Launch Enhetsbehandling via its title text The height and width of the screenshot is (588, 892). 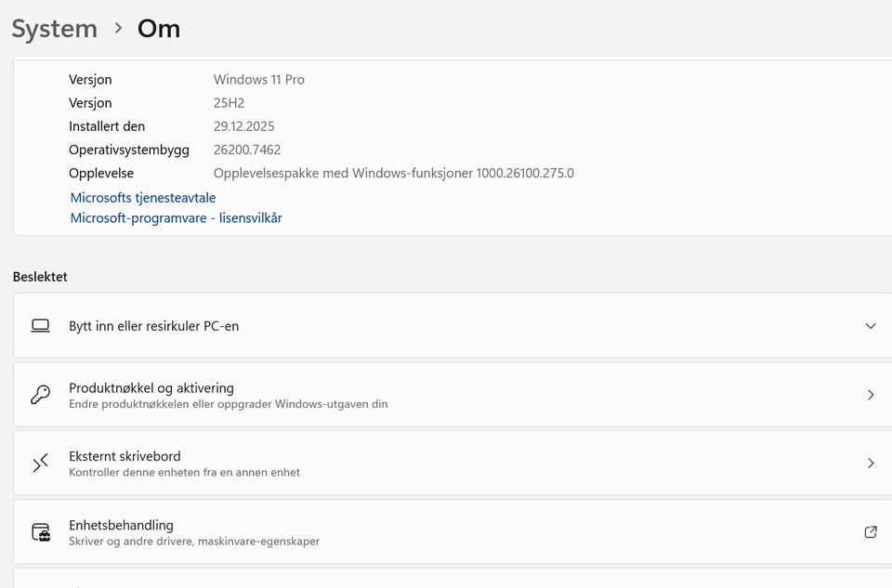[x=121, y=525]
